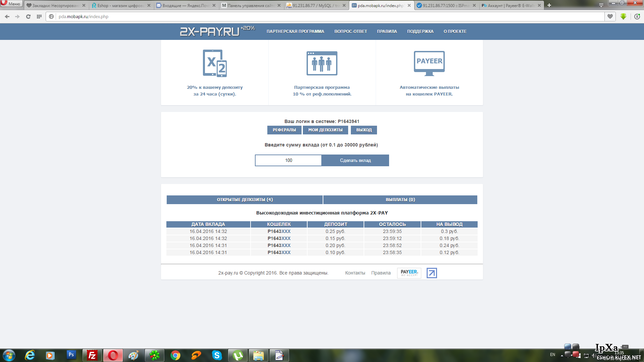
Task: Launch Internet Explorer from the taskbar
Action: [30, 355]
